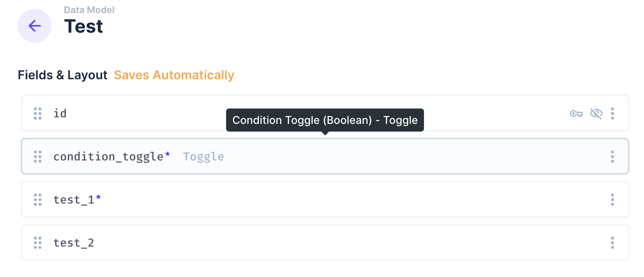Click the Toggle label on condition_toggle
This screenshot has width=644, height=277.
tap(203, 156)
